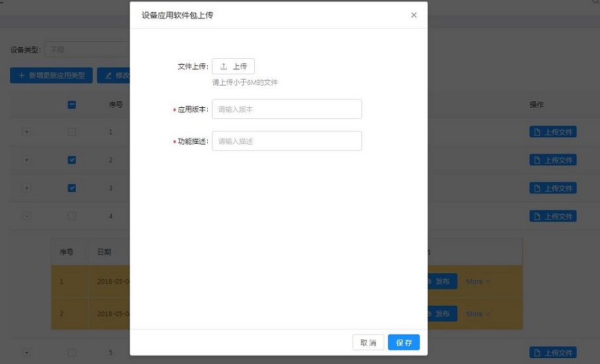Collapse row 4 with minus icon
The height and width of the screenshot is (364, 600).
pyautogui.click(x=26, y=216)
